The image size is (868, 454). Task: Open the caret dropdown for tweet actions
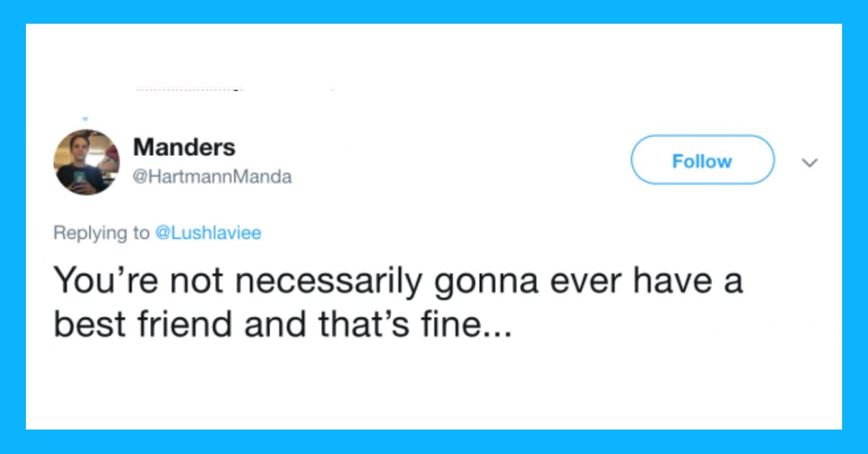(810, 162)
